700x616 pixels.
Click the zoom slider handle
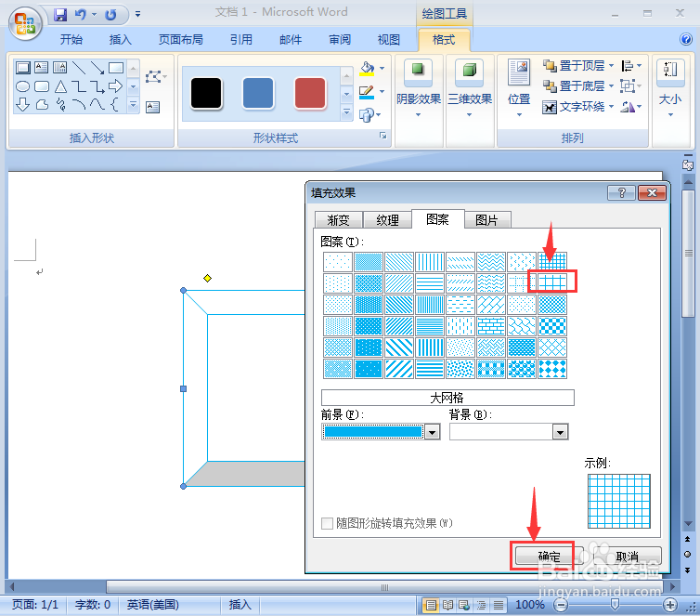pyautogui.click(x=615, y=605)
